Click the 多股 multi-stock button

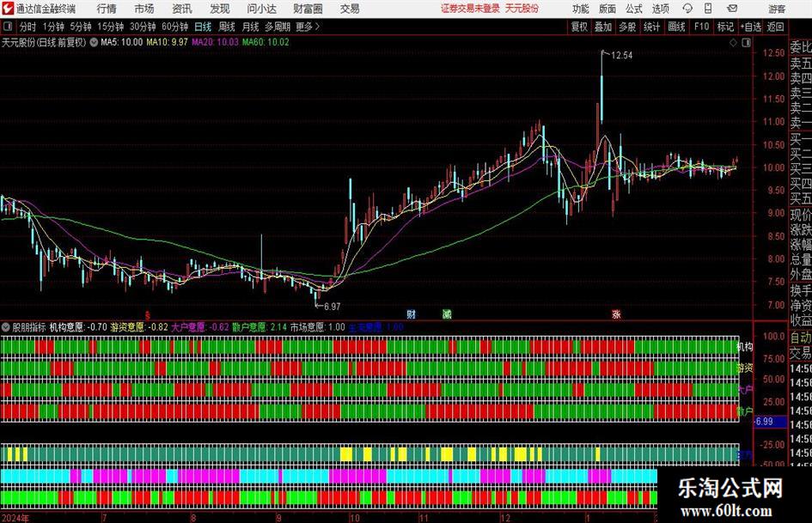tap(627, 27)
